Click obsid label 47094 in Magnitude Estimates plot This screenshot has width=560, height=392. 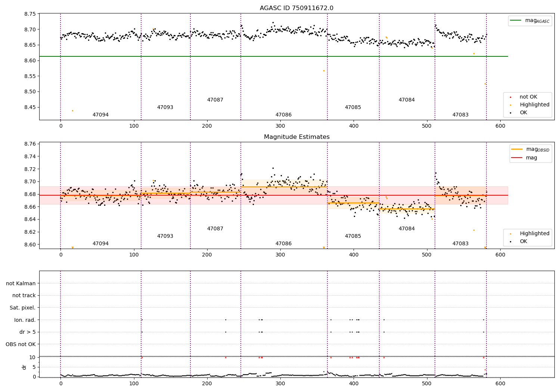tap(100, 244)
